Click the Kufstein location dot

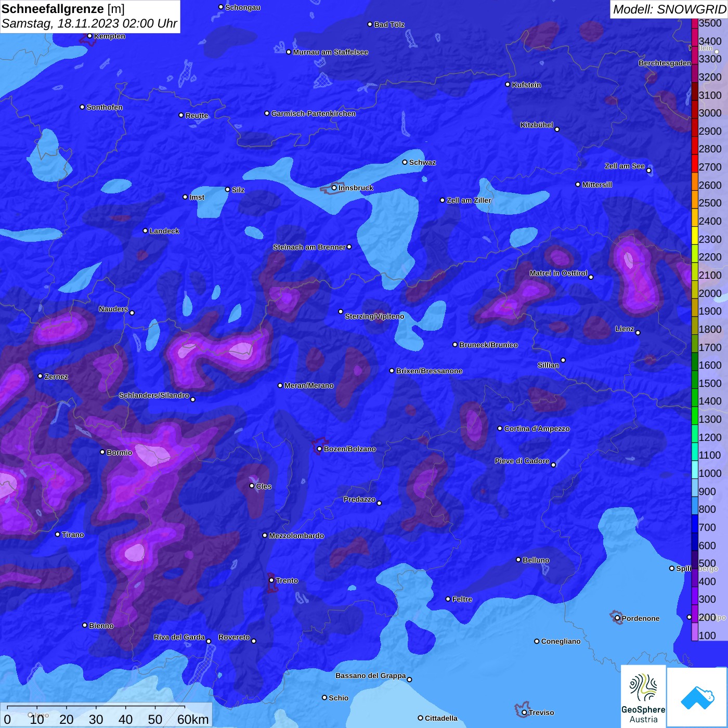pos(508,84)
